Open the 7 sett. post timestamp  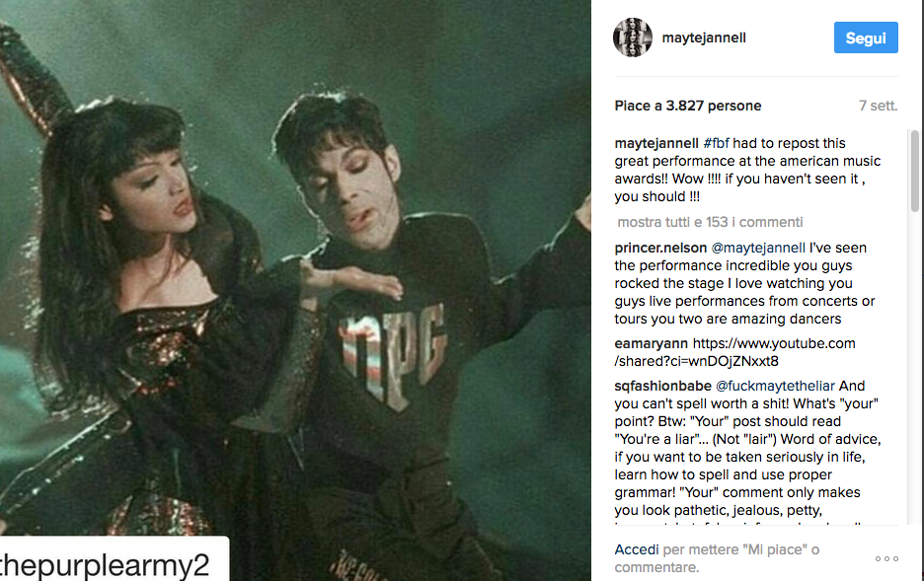click(x=878, y=106)
